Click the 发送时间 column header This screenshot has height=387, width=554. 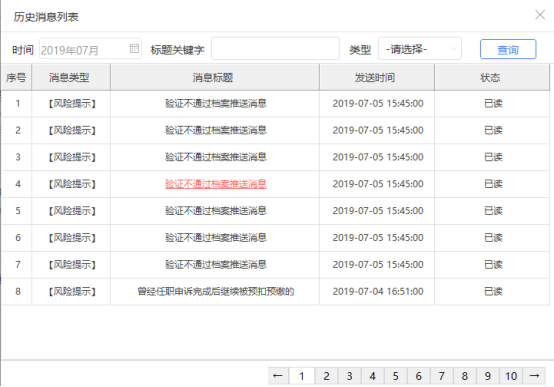click(x=377, y=77)
